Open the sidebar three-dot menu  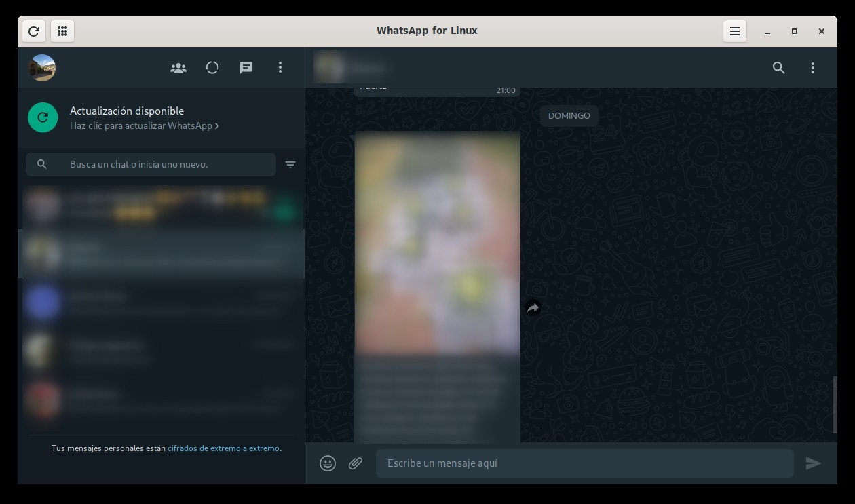[280, 68]
